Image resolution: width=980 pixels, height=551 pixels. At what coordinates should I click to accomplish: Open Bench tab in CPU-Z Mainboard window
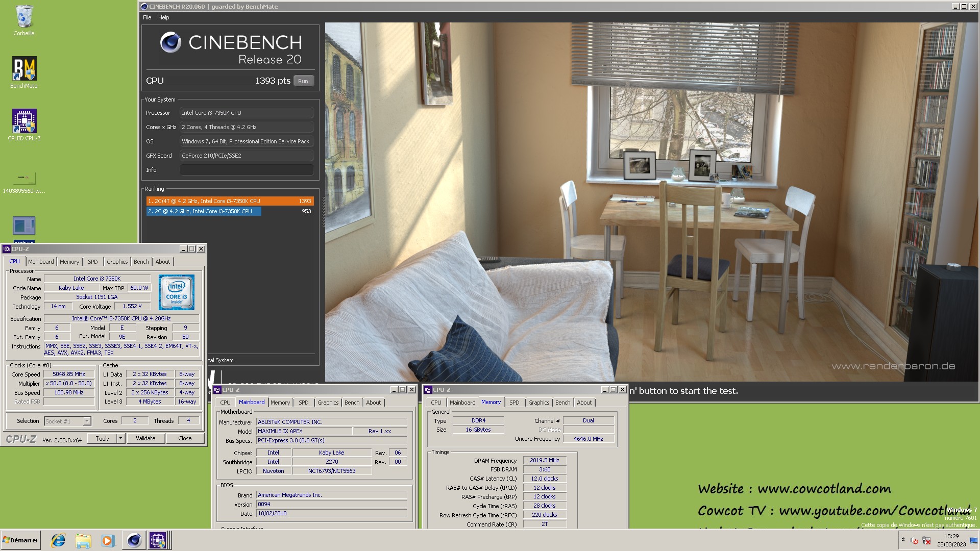[x=352, y=403]
